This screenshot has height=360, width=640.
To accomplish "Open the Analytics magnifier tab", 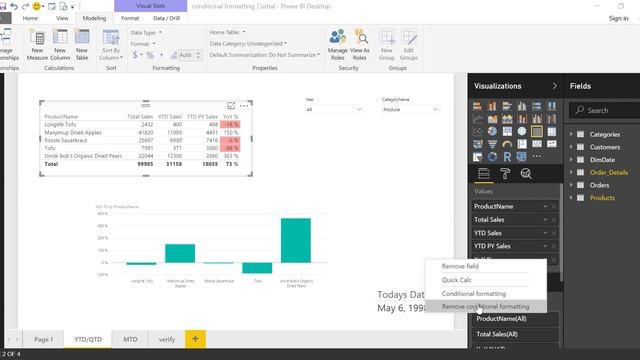I will pos(526,174).
